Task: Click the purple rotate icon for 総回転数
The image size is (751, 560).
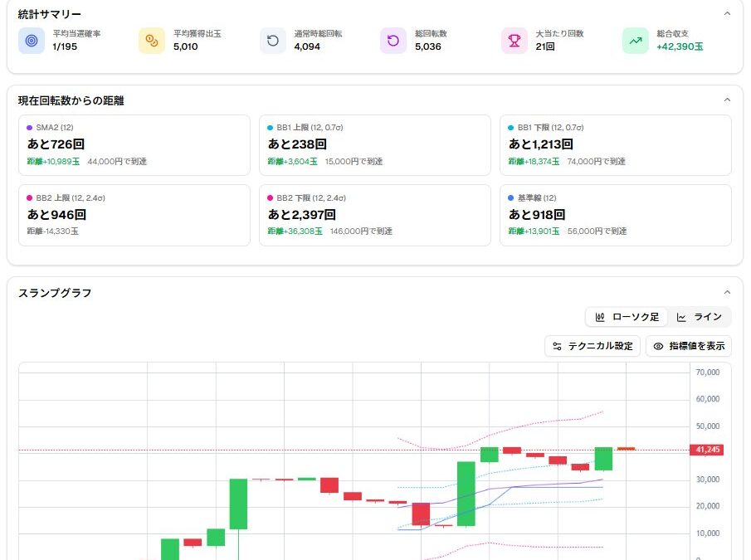Action: [393, 41]
